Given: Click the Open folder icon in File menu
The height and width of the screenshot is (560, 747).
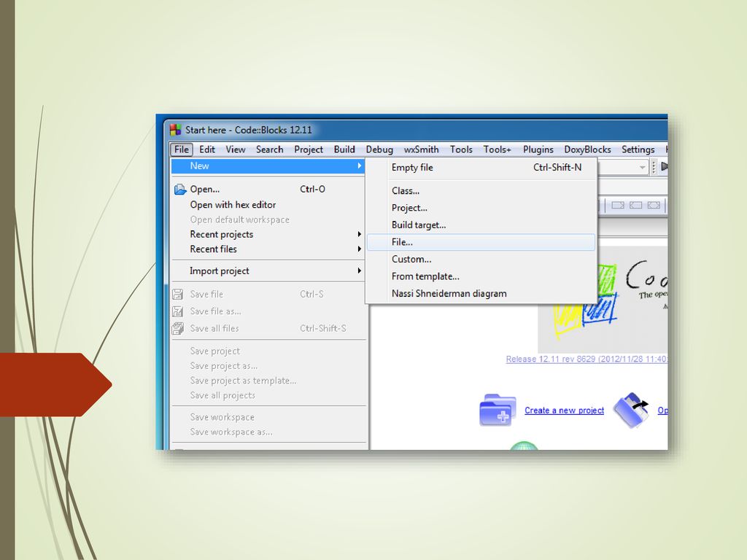Looking at the screenshot, I should [x=180, y=190].
